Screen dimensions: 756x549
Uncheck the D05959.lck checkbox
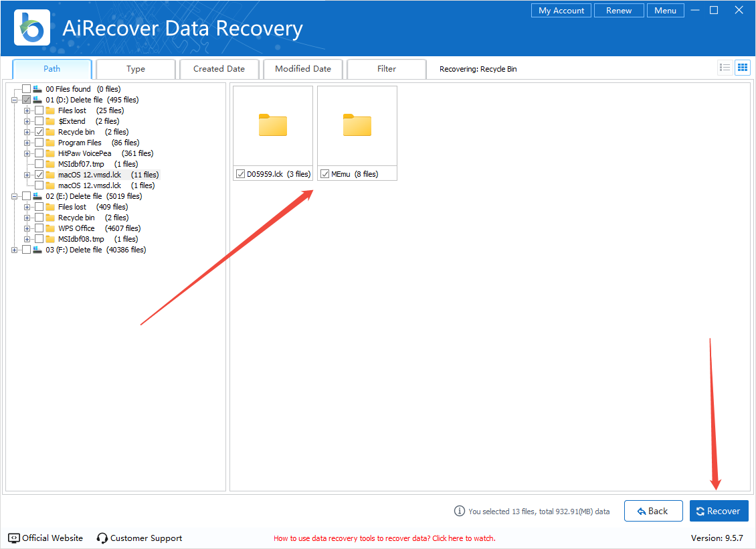241,174
